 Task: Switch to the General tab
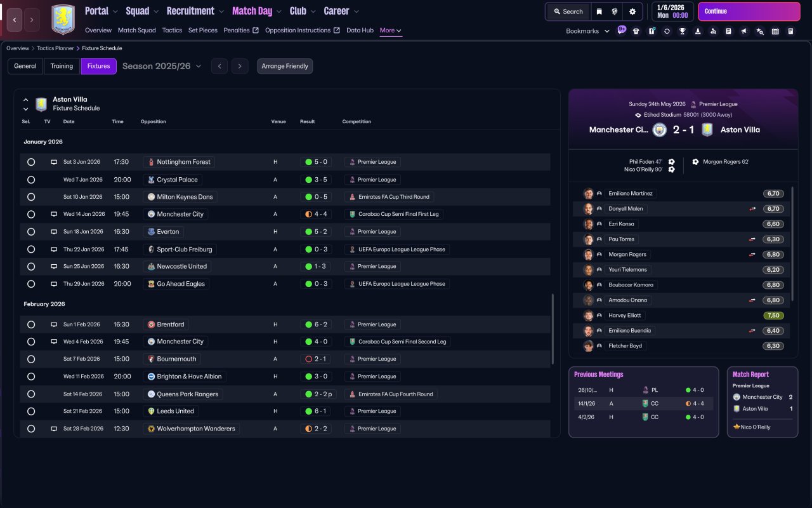[x=25, y=66]
